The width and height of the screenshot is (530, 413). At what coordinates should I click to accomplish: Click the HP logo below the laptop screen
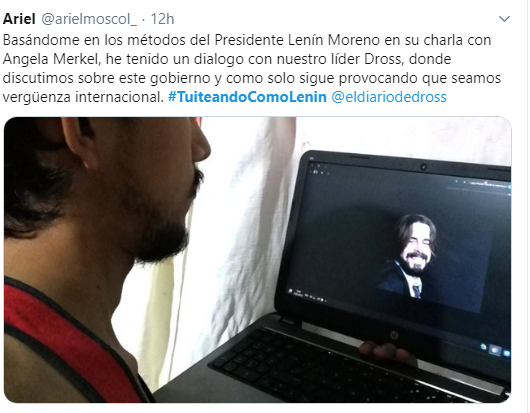tap(393, 336)
